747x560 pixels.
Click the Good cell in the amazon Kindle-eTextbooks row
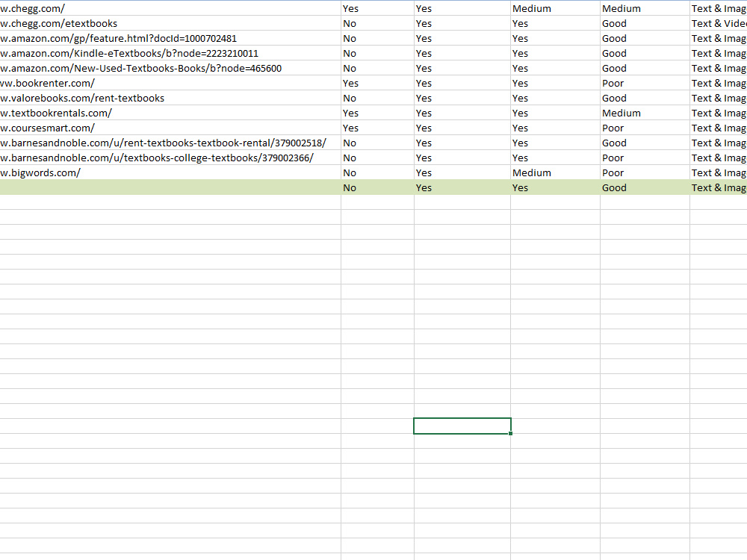pyautogui.click(x=645, y=53)
